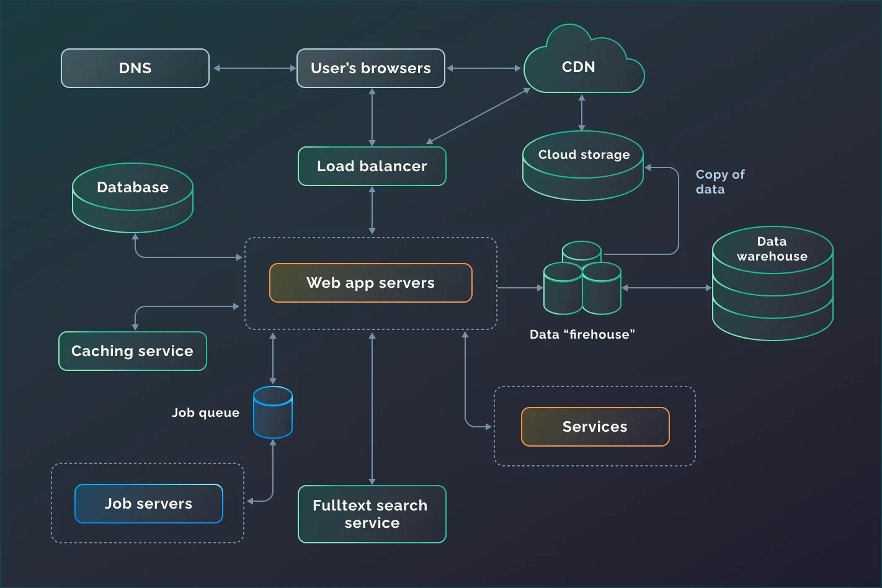Select the orange Web app servers box
Viewport: 882px width, 588px height.
[x=371, y=283]
